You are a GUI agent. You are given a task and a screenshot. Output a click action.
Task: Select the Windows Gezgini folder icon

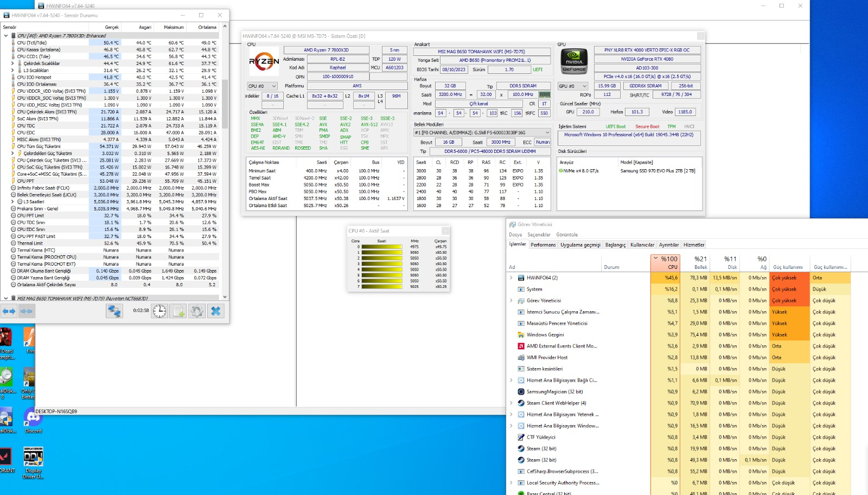click(521, 335)
